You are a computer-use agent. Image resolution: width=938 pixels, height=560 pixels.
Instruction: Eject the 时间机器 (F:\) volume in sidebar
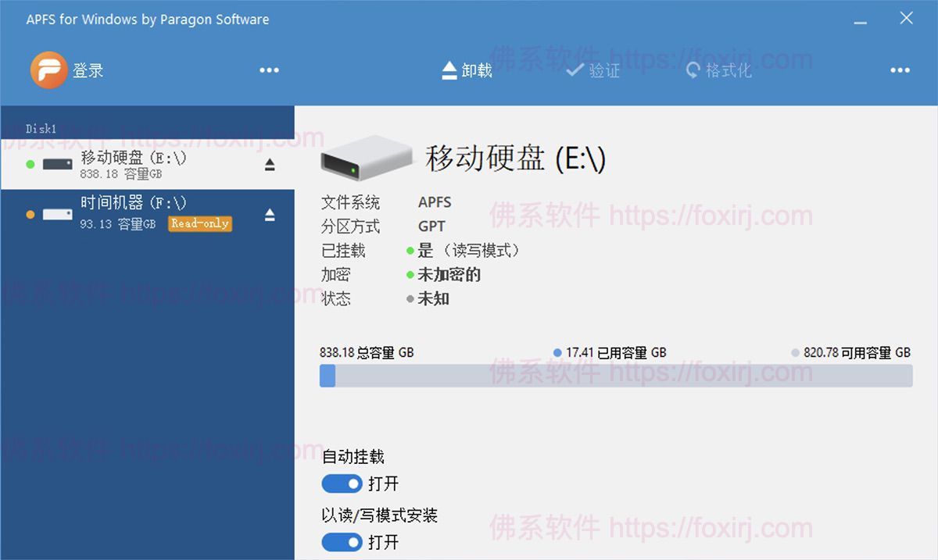pos(270,215)
